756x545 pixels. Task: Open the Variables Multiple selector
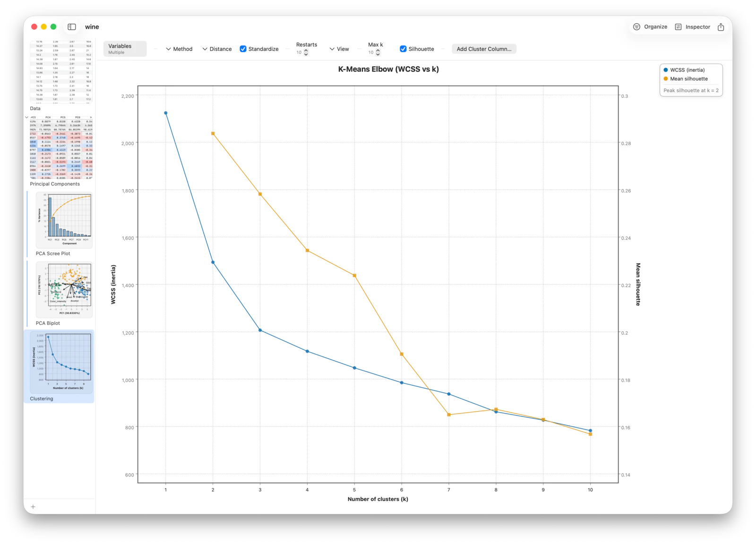point(125,49)
